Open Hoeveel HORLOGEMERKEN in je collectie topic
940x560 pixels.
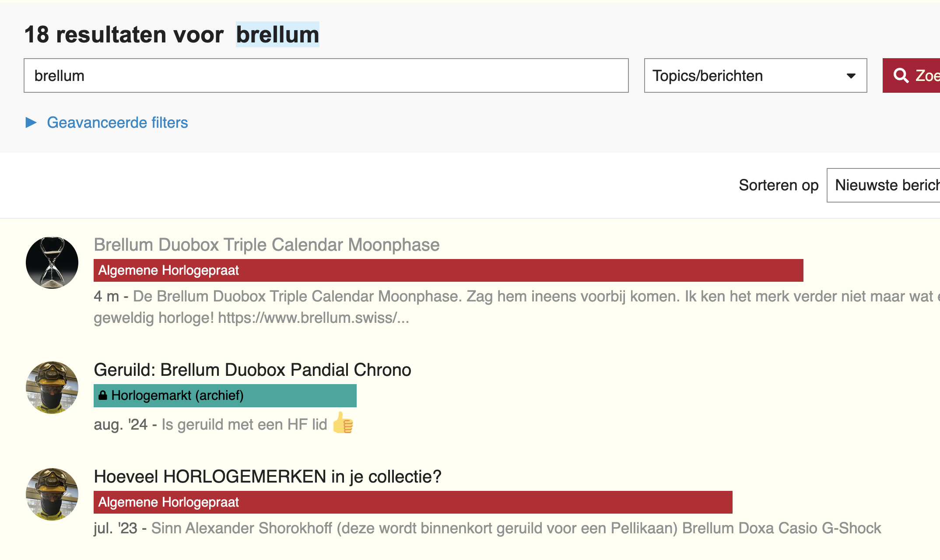pyautogui.click(x=267, y=476)
